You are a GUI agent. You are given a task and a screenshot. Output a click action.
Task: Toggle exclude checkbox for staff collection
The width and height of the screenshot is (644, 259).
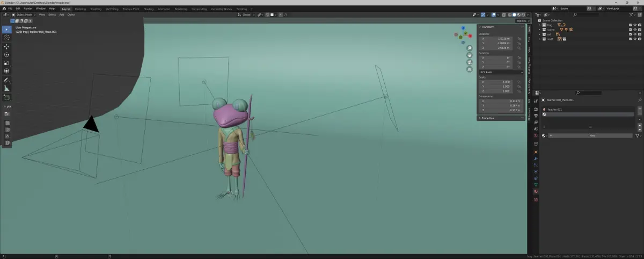point(631,39)
